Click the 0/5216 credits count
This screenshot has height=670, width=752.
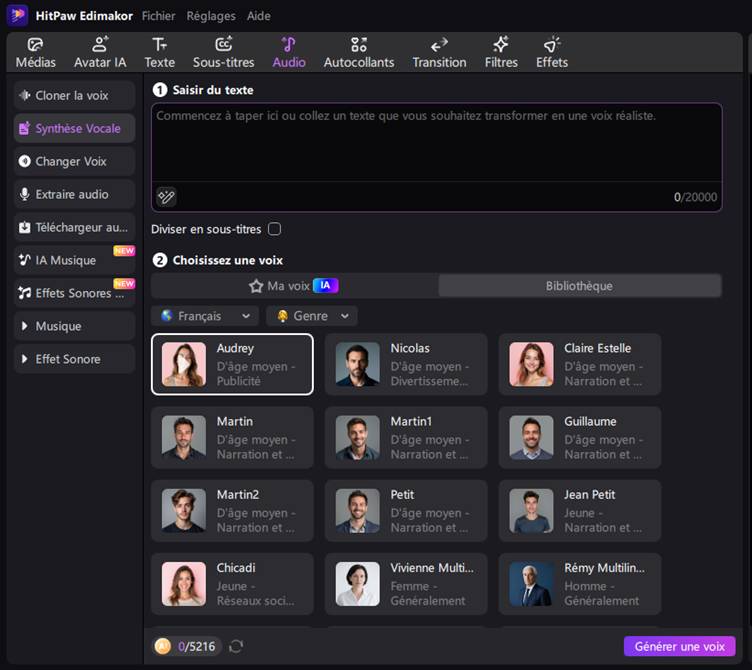point(197,646)
